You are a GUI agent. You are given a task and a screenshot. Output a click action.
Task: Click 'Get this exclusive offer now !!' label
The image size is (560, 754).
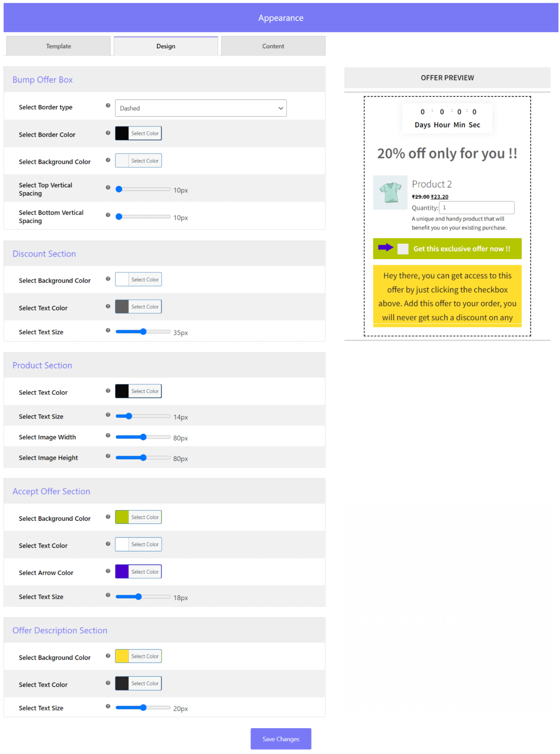(462, 249)
